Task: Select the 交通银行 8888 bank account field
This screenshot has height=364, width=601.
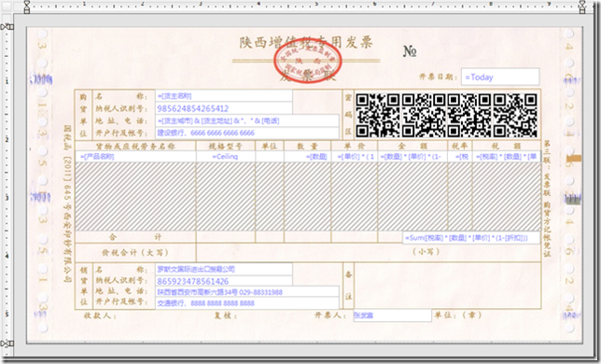Action: 247,303
